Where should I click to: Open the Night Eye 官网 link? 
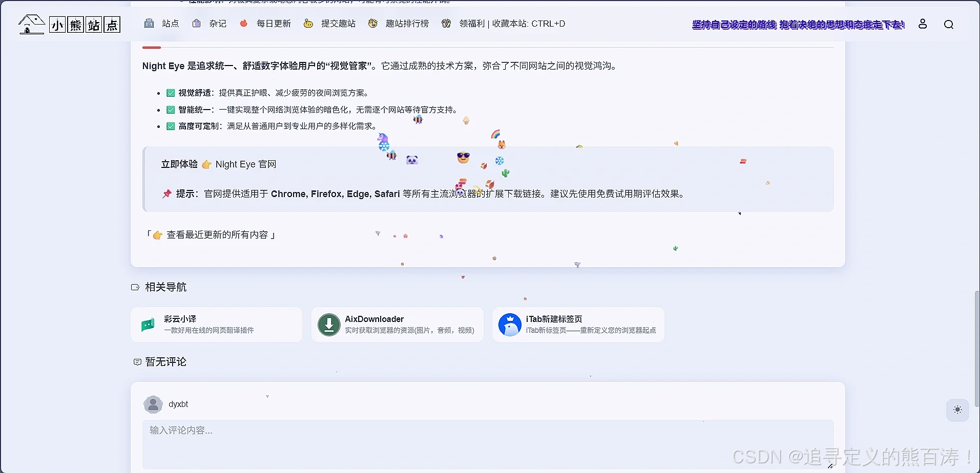pos(246,164)
